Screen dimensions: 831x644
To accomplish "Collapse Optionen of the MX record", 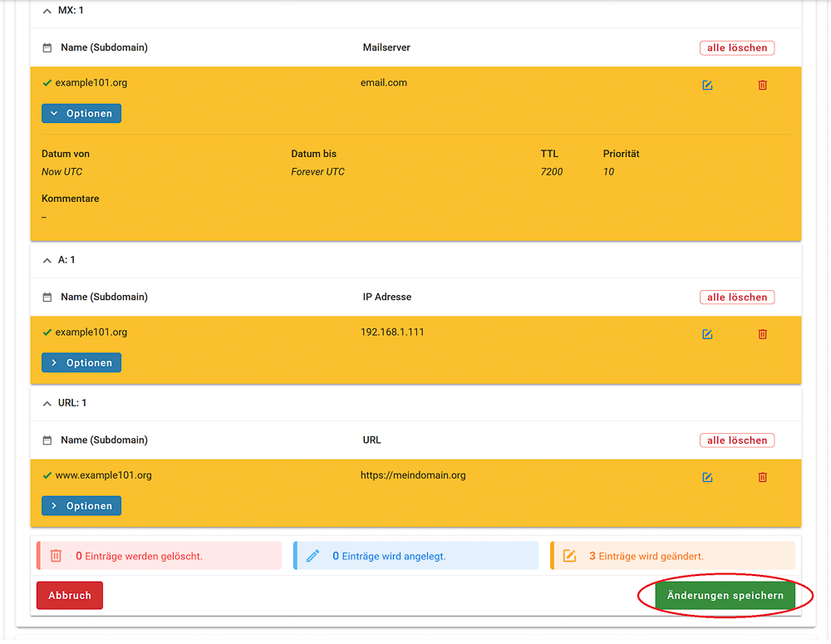I will [81, 113].
